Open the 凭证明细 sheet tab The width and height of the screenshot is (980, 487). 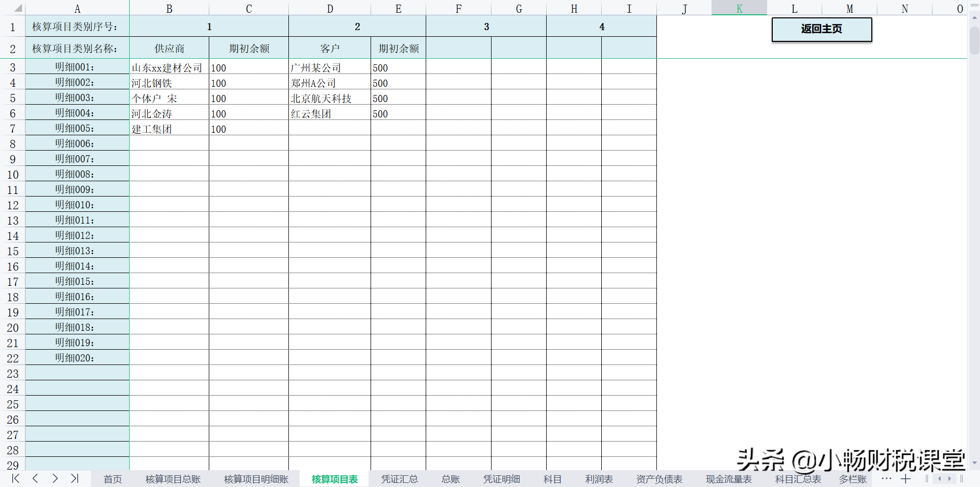click(x=502, y=479)
